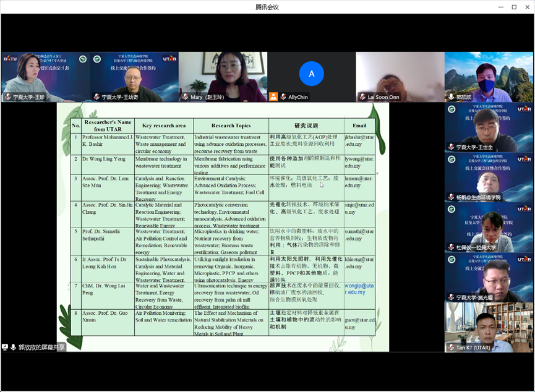
Task: Click the muted mic icon beside 宁夏大学-王珍
Action: pyautogui.click(x=7, y=97)
